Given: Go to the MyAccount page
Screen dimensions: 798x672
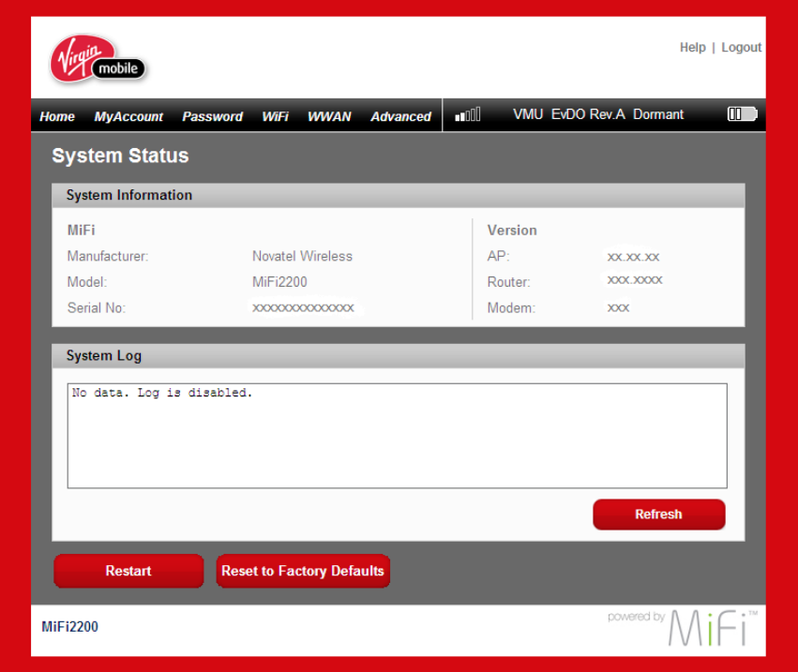Looking at the screenshot, I should (128, 116).
